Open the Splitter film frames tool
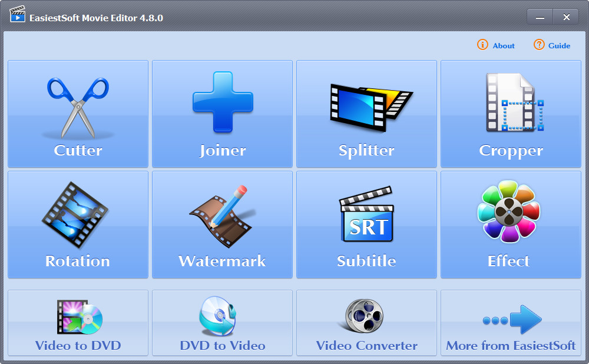The image size is (589, 364). pos(366,114)
